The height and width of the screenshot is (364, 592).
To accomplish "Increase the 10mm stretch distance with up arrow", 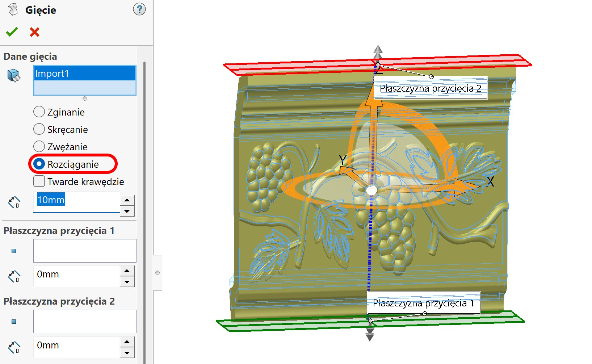I will (x=127, y=200).
